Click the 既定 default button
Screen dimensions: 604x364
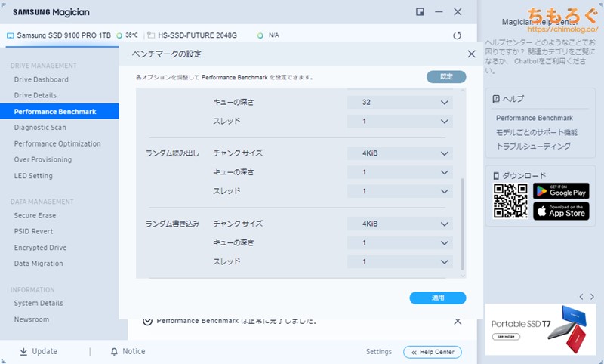tap(446, 77)
